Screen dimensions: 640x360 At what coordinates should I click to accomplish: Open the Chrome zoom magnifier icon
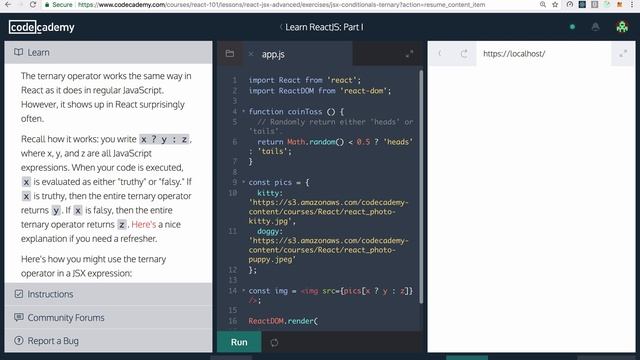[542, 4]
